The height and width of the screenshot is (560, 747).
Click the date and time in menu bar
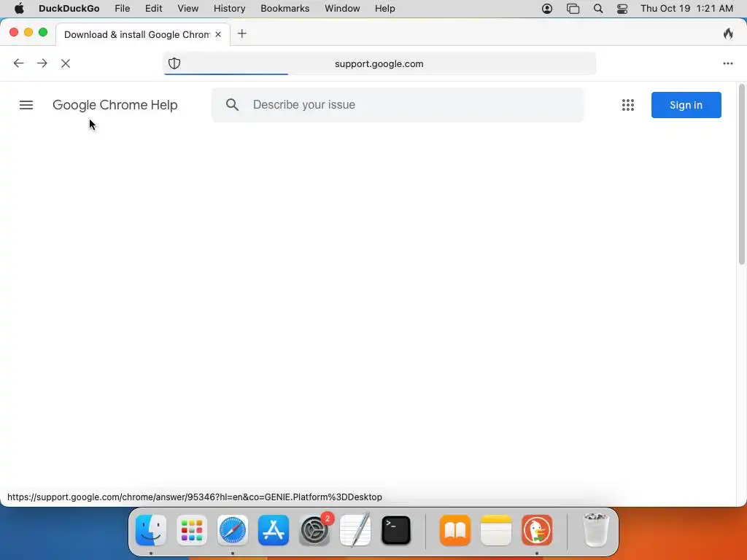click(x=686, y=9)
